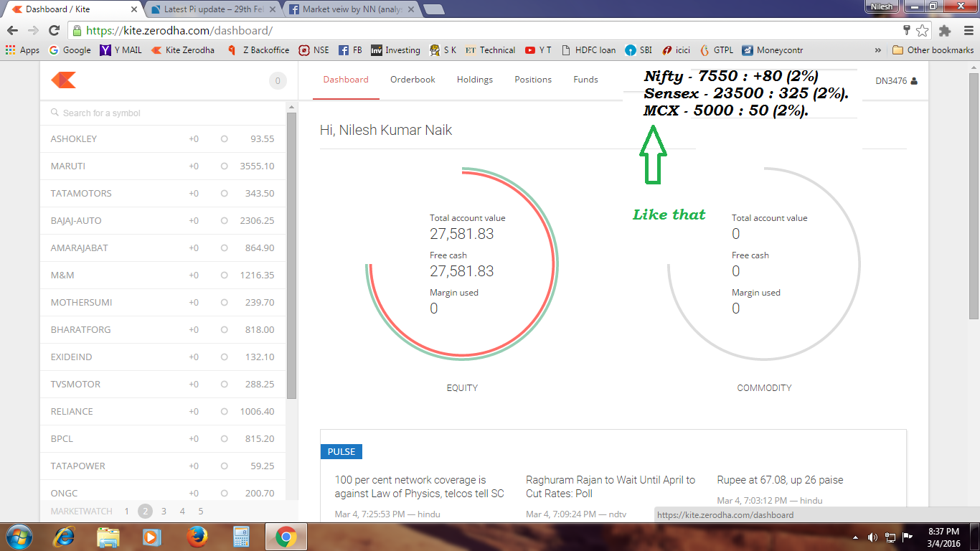This screenshot has width=980, height=551.
Task: Open the NSE bookmark
Action: pos(314,50)
